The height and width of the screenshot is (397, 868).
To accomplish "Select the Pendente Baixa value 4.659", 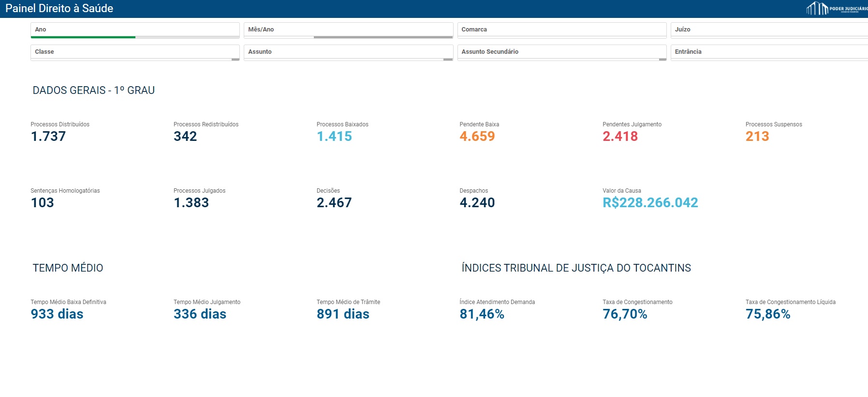I will (x=477, y=137).
